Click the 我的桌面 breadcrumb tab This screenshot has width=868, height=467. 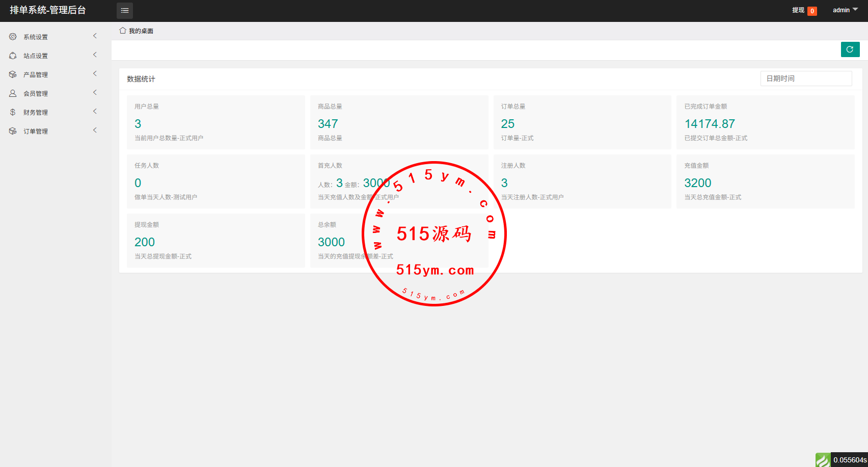click(141, 31)
